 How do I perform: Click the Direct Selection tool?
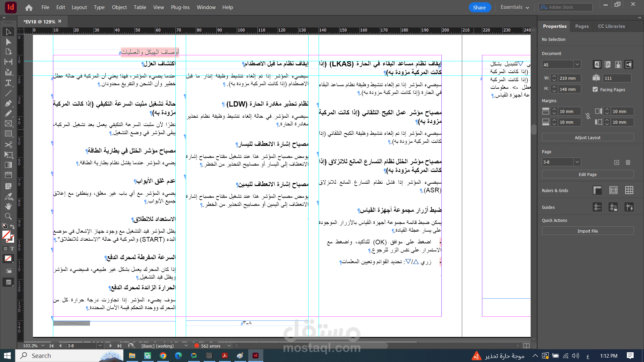click(8, 42)
